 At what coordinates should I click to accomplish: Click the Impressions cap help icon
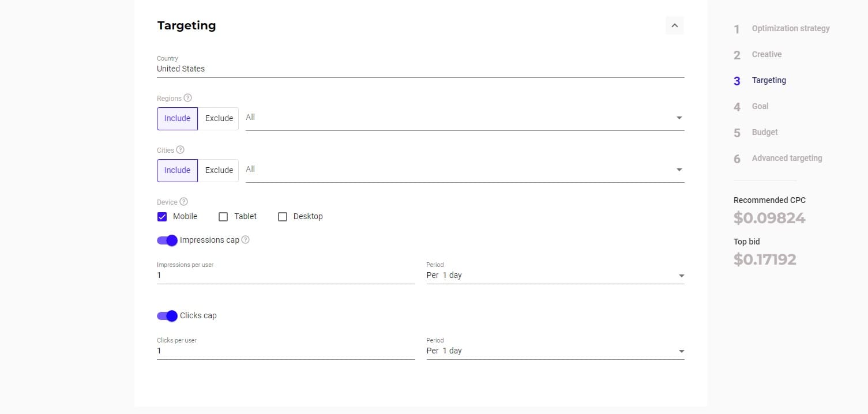(x=245, y=240)
